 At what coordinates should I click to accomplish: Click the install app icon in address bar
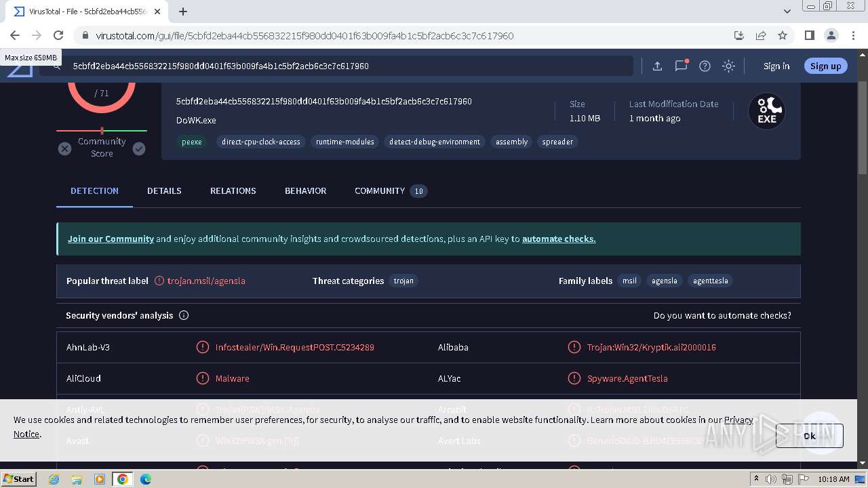tap(739, 35)
